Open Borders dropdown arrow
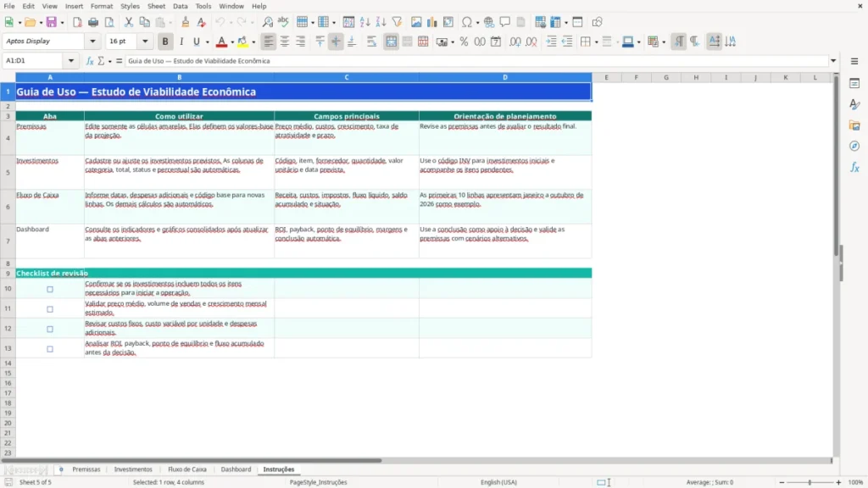 click(x=596, y=42)
